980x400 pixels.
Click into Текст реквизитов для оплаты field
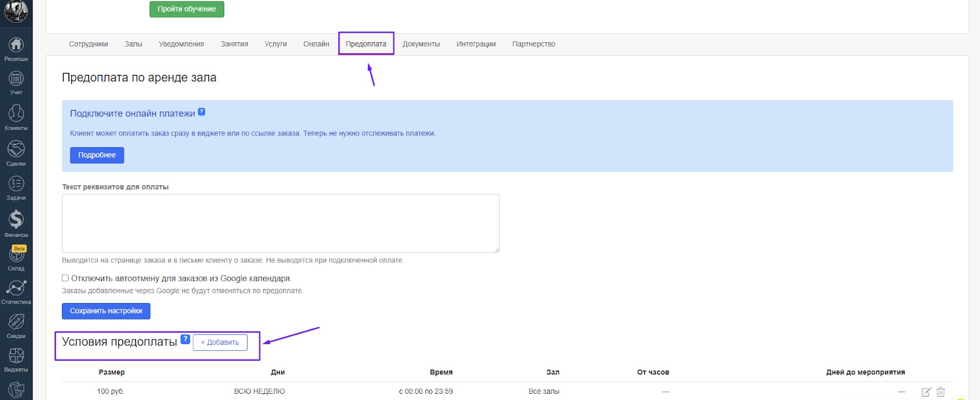pos(280,223)
